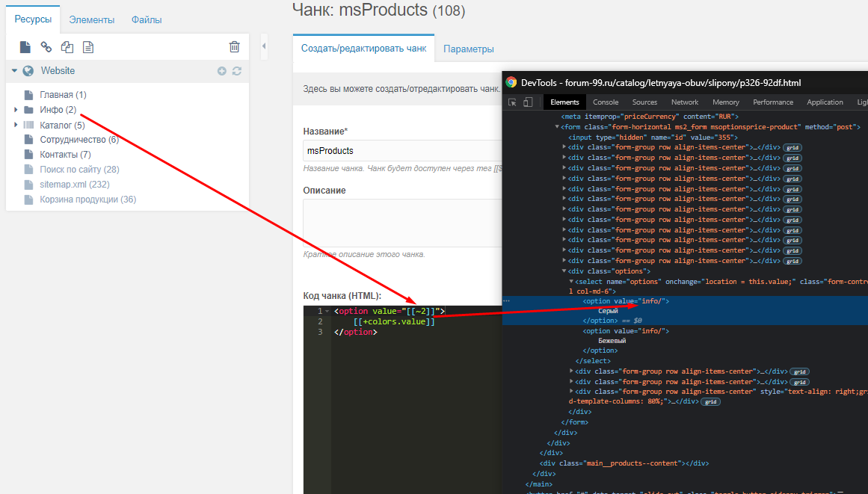Viewport: 868px width, 494px height.
Task: Select the Серый option text in DevTools
Action: (x=608, y=311)
